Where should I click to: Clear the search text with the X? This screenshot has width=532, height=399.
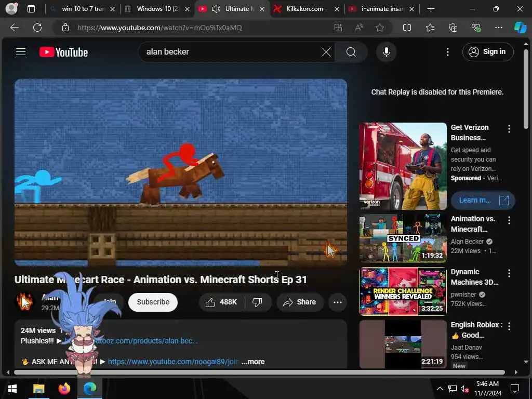326,52
